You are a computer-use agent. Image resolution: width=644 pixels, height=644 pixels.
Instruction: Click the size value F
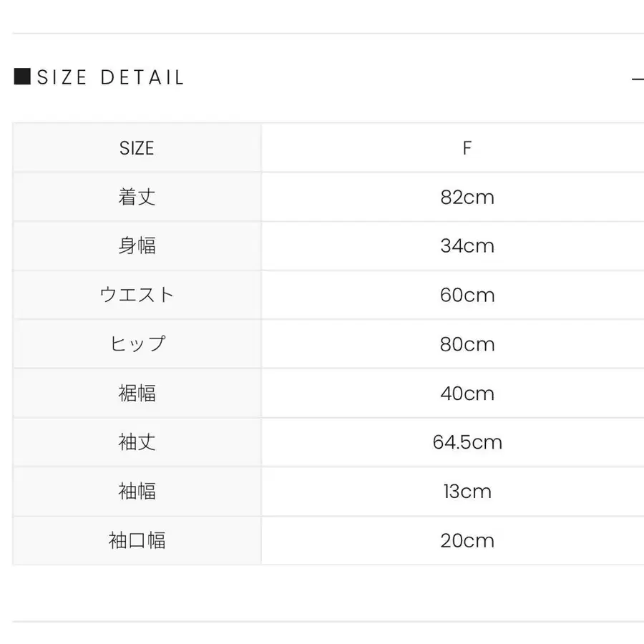tap(467, 148)
